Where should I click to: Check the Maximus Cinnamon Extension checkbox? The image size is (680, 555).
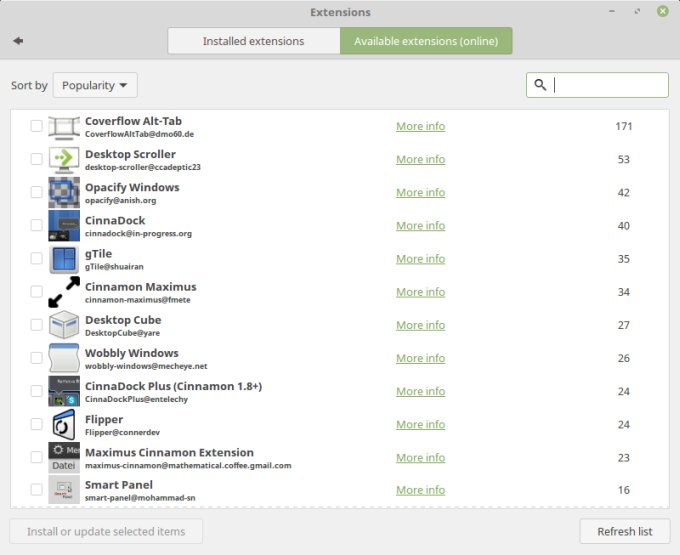tap(36, 457)
